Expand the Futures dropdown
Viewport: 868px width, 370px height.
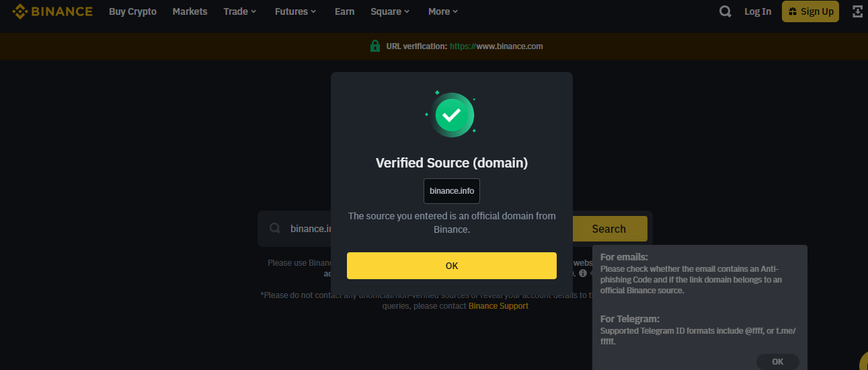tap(295, 11)
